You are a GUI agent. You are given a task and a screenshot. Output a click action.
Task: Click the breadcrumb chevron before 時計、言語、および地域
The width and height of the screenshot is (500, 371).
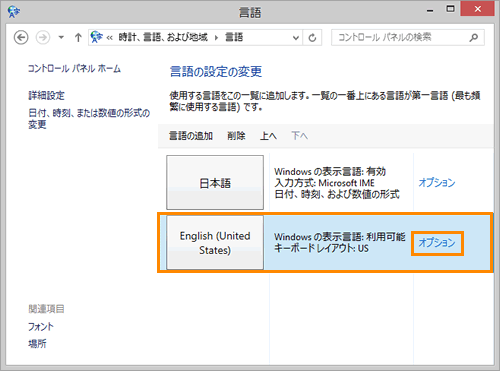(x=109, y=38)
